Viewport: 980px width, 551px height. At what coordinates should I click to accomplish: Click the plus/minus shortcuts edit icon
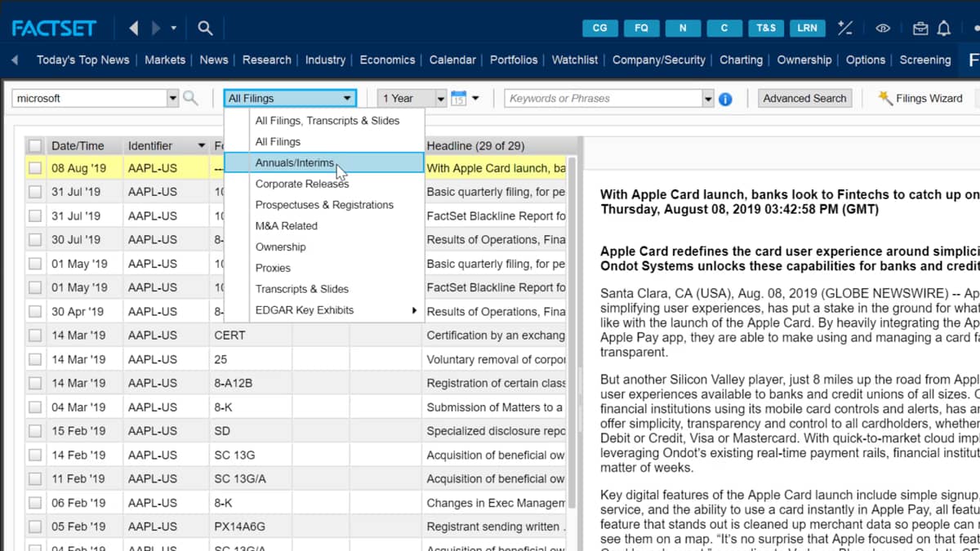845,28
